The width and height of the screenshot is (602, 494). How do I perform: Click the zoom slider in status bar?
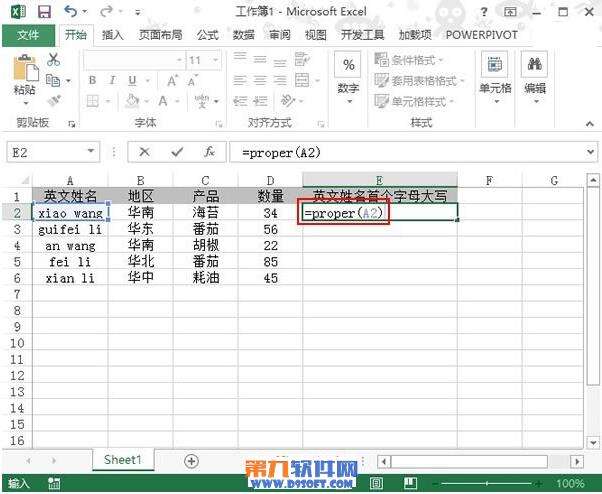(488, 484)
